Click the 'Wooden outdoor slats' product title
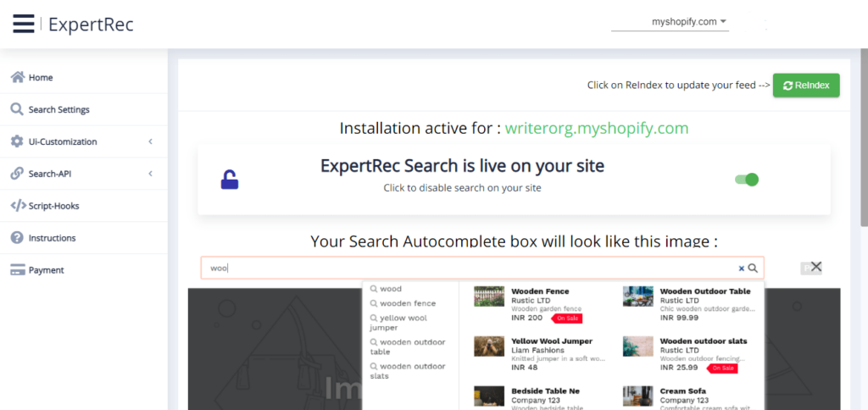 pos(704,341)
